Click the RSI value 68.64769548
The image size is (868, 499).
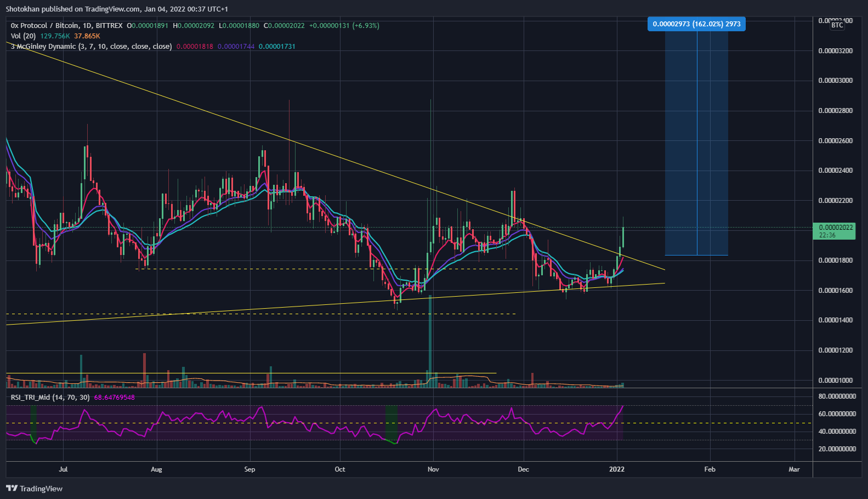point(114,398)
